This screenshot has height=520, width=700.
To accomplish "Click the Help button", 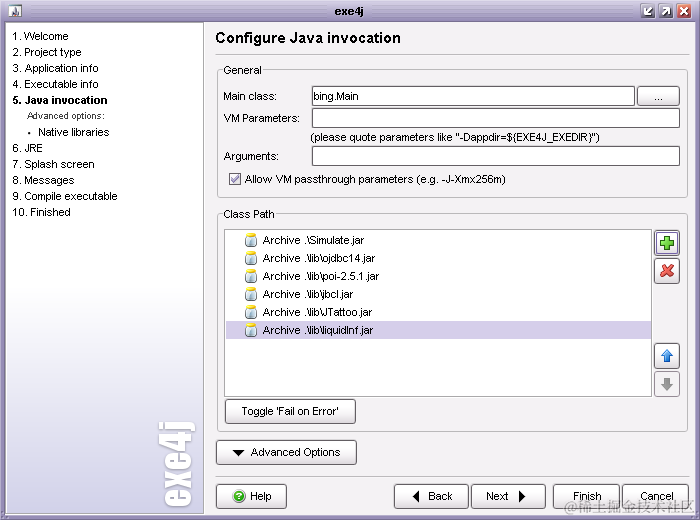I will pos(251,496).
